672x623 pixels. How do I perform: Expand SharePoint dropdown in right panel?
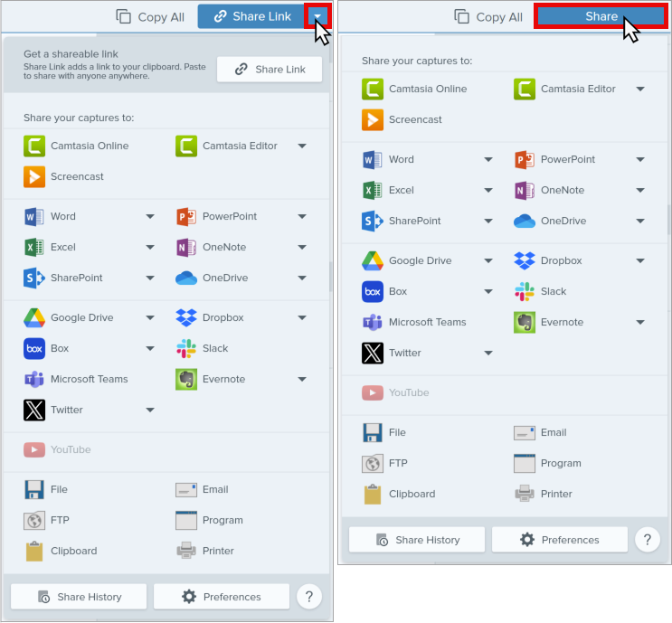tap(488, 222)
